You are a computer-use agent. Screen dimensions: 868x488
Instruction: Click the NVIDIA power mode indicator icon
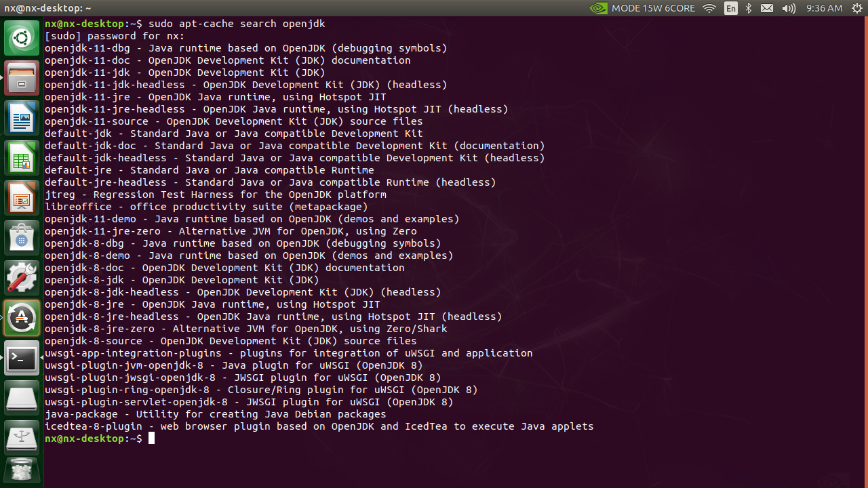point(599,8)
